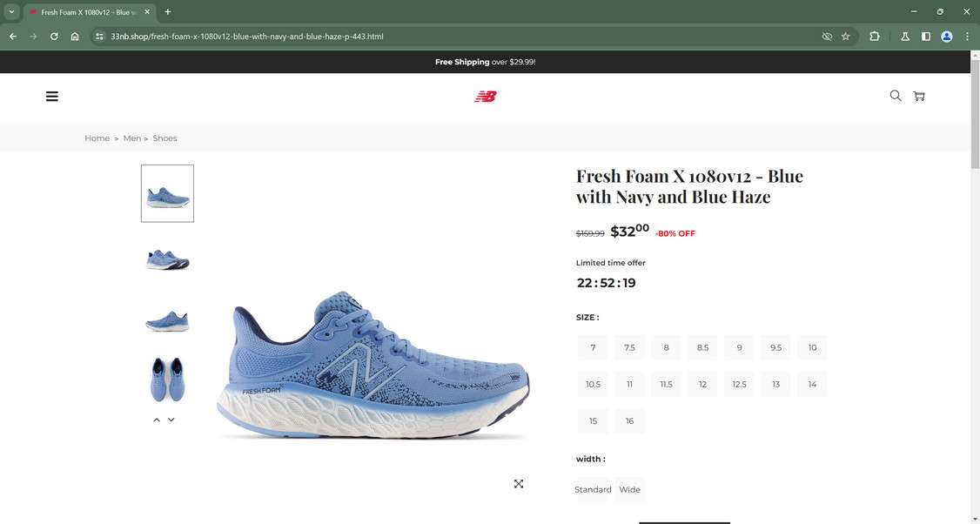Pick the Wide width option
The height and width of the screenshot is (524, 980).
(629, 489)
